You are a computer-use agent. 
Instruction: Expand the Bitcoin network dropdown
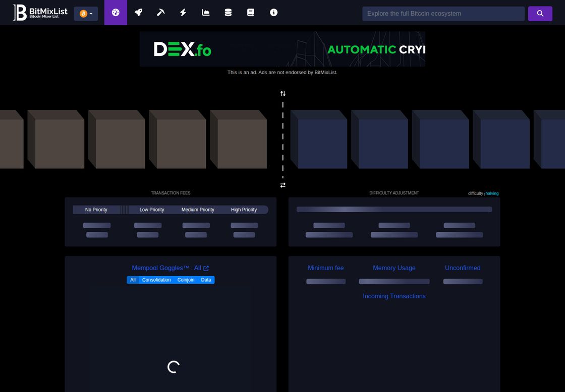tap(86, 14)
